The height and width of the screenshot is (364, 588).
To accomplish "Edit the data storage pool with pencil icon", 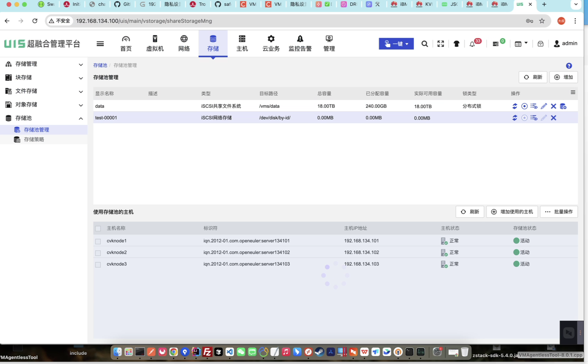I will (544, 106).
